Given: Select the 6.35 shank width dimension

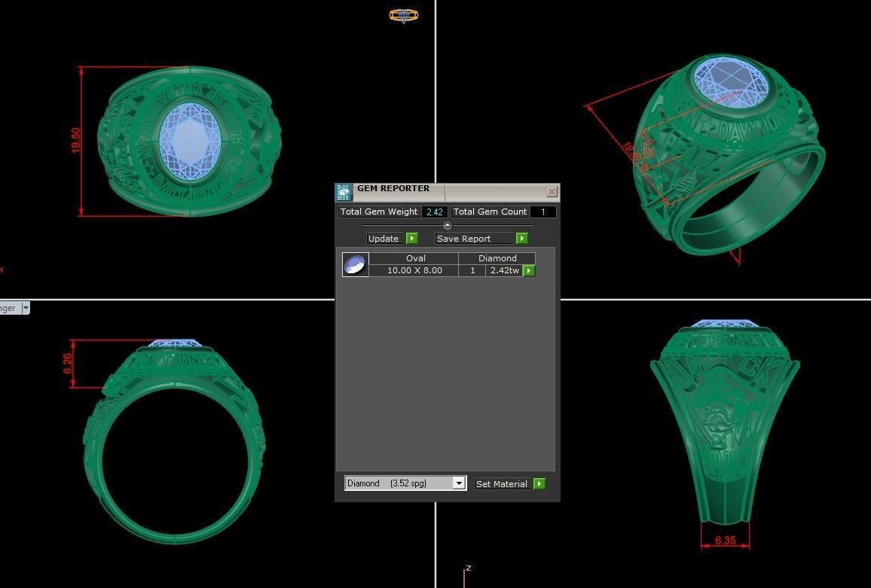Looking at the screenshot, I should [x=725, y=541].
